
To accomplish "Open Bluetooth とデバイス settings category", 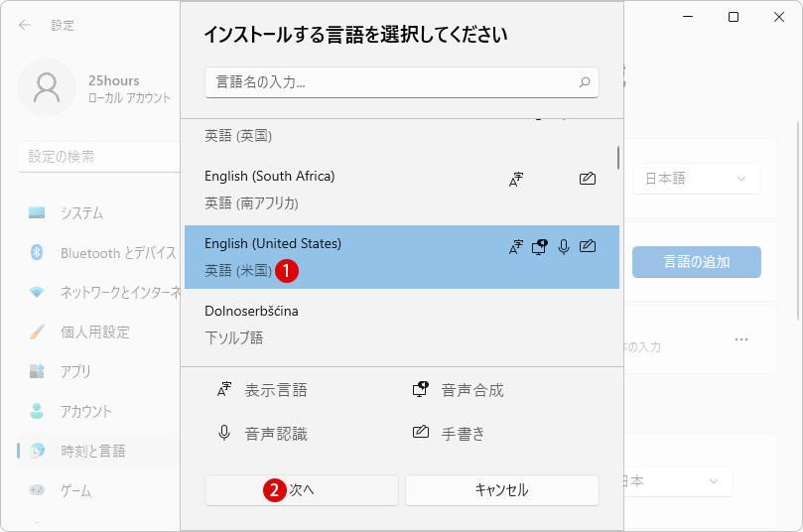I will [99, 252].
